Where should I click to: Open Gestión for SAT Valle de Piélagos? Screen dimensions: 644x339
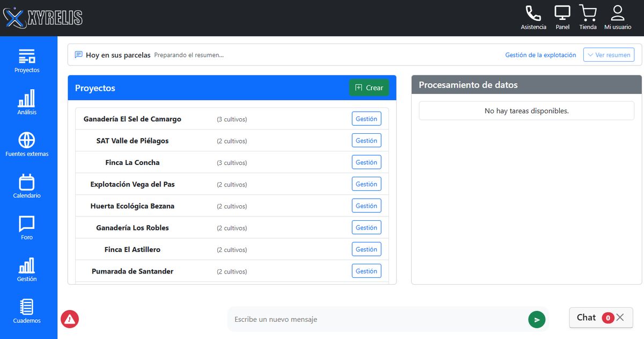[367, 141]
